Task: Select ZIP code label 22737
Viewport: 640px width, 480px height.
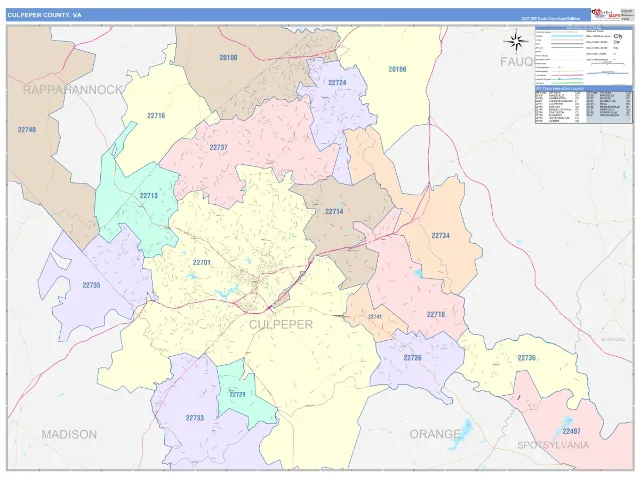Action: point(218,147)
